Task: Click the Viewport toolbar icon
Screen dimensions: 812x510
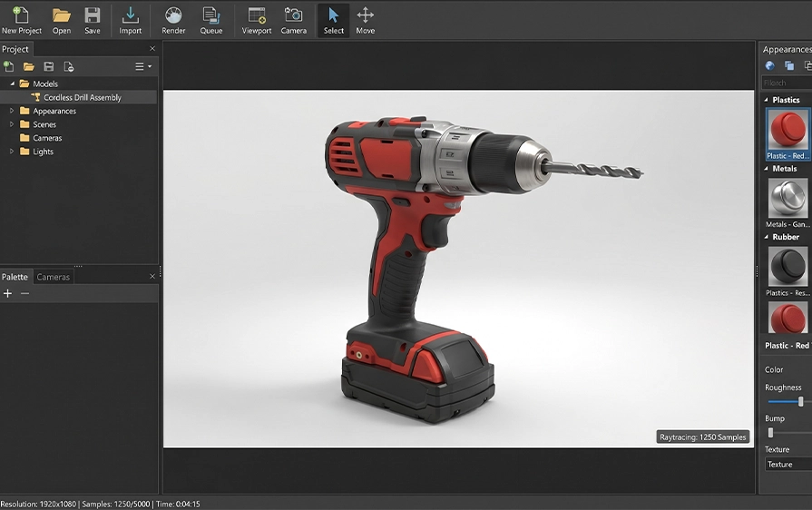Action: [x=257, y=21]
